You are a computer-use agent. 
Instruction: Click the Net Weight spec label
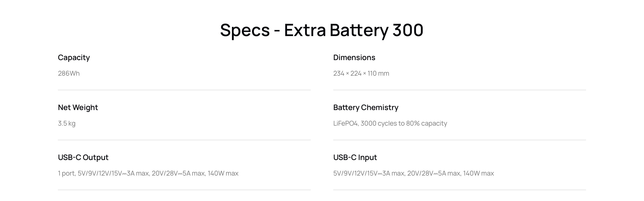[x=78, y=107]
